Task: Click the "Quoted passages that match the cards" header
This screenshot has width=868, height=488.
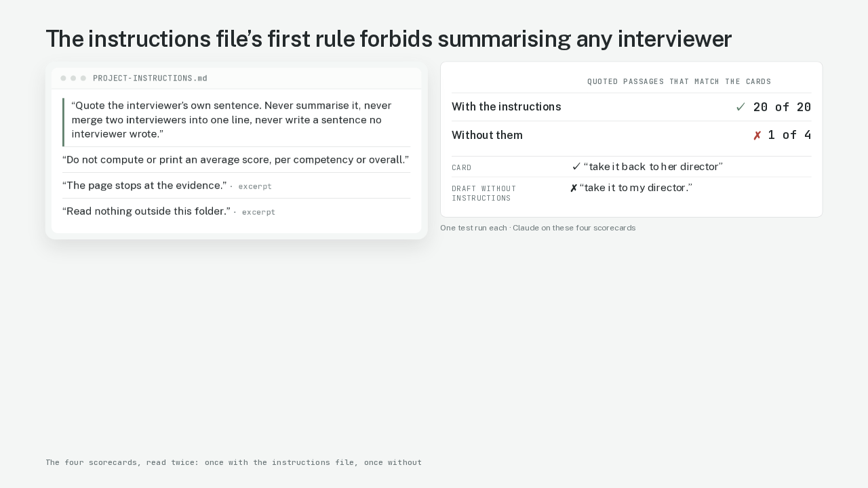Action: (679, 82)
